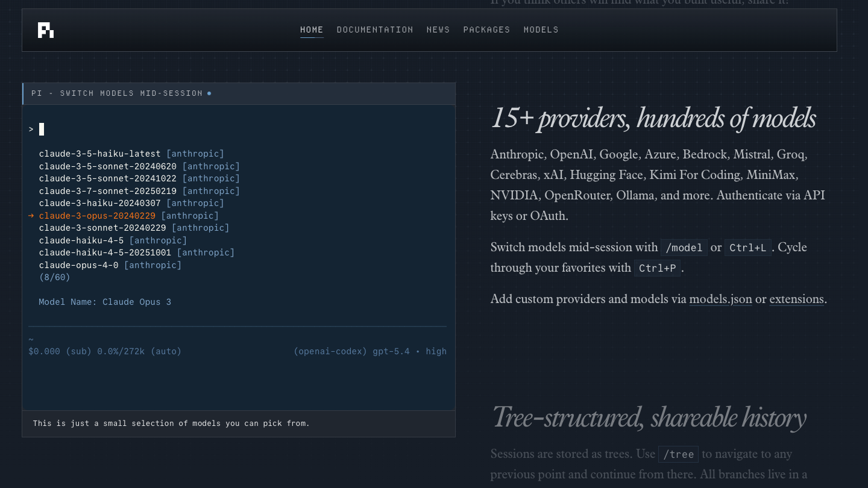Go to the Home nav item
868x488 pixels.
click(x=312, y=30)
